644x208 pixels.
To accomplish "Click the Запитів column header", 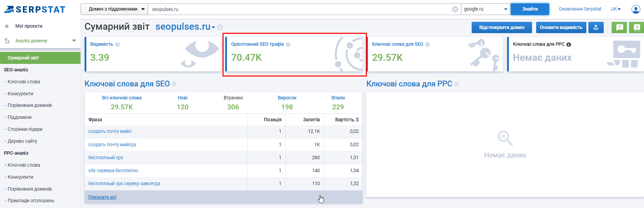I will [311, 120].
